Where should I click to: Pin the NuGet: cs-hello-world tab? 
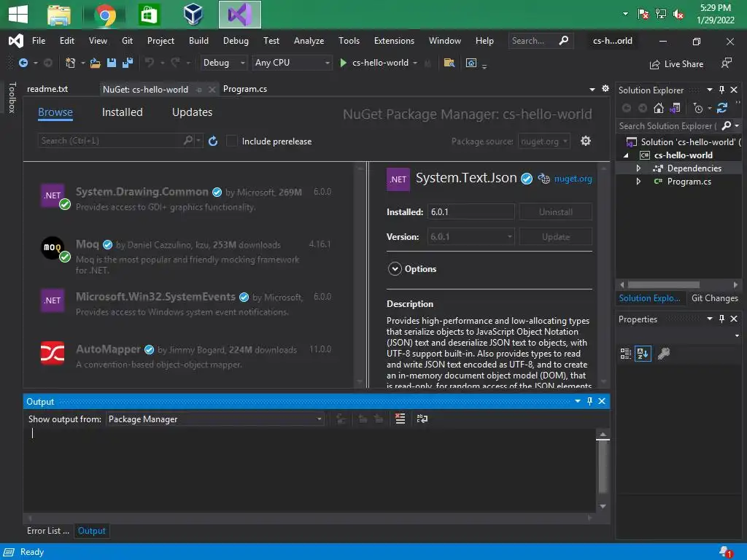pyautogui.click(x=199, y=90)
